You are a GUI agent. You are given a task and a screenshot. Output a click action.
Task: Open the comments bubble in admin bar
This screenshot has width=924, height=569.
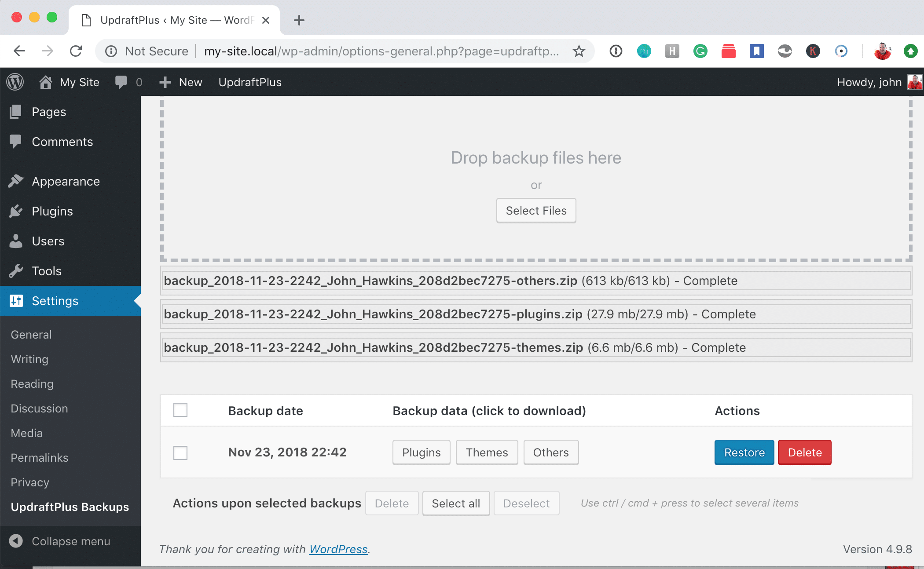point(121,82)
